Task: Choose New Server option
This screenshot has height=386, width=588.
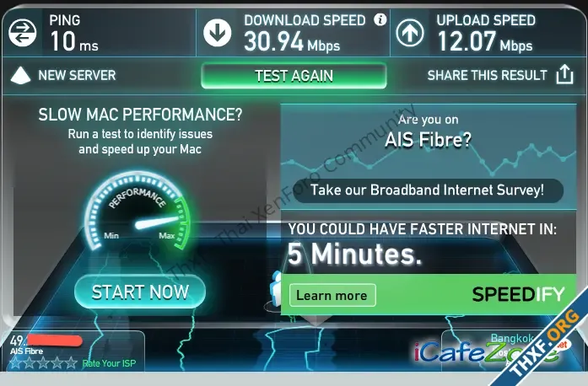Action: click(x=77, y=75)
